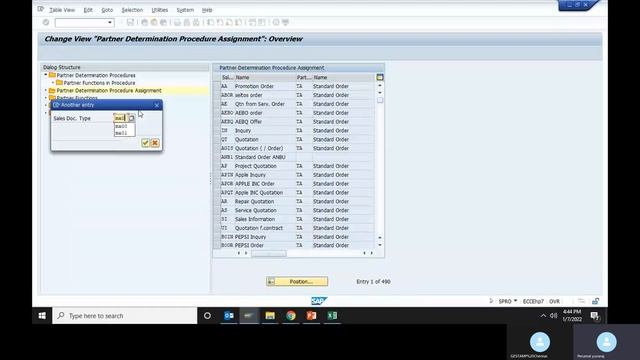640x360 pixels.
Task: Open SPRO dropdown in status bar
Action: [x=515, y=301]
